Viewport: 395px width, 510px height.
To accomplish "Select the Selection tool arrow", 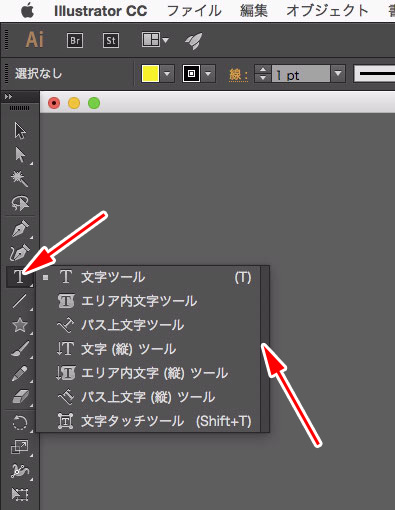I will coord(20,131).
